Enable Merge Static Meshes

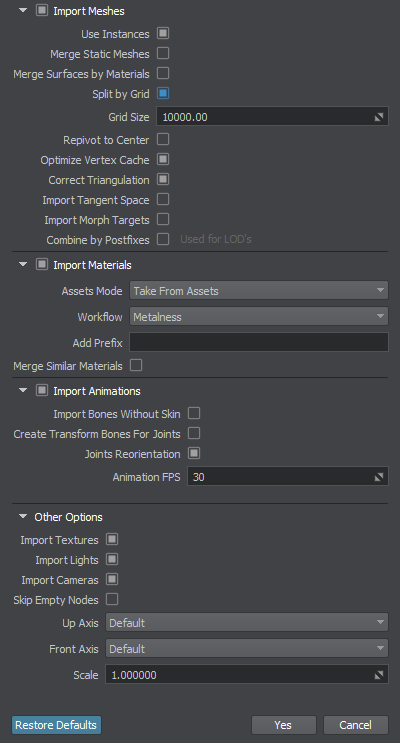[163, 54]
